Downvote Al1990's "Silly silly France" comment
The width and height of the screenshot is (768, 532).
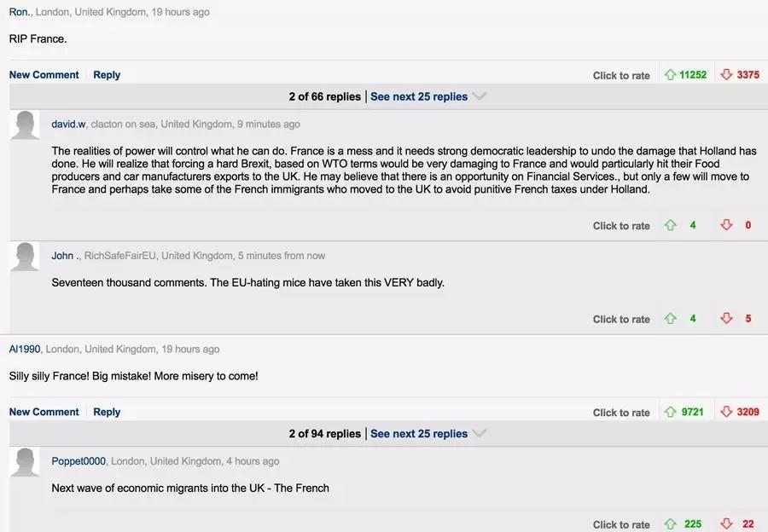[726, 413]
